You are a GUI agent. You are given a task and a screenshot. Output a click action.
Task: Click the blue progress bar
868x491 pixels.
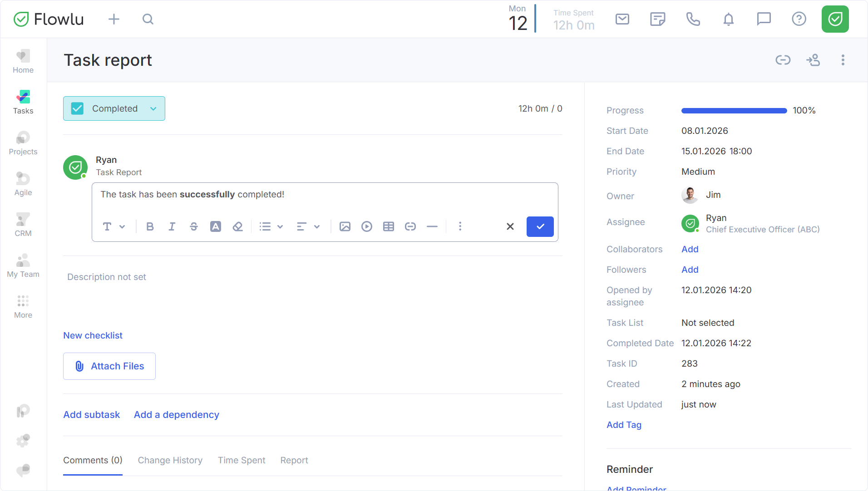[x=734, y=111]
